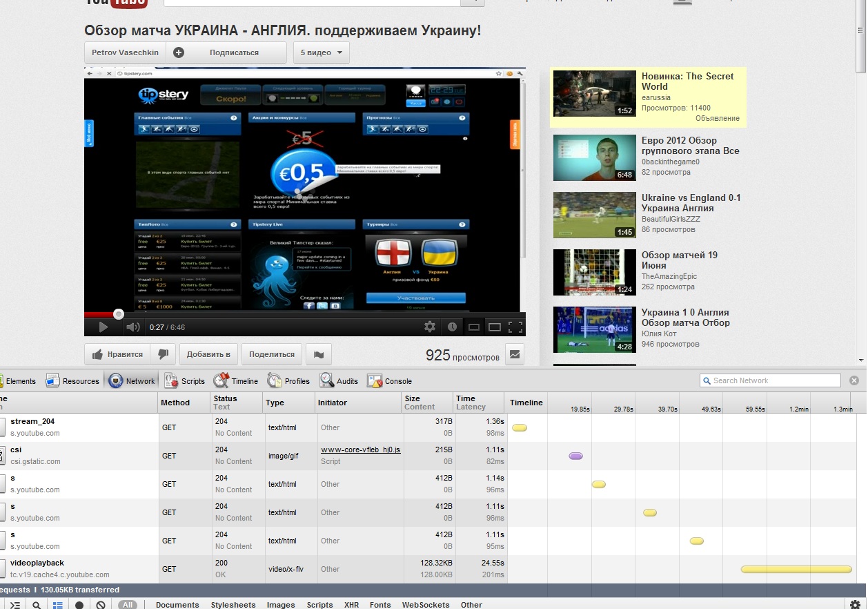Click the Поделиться share button

tap(272, 354)
